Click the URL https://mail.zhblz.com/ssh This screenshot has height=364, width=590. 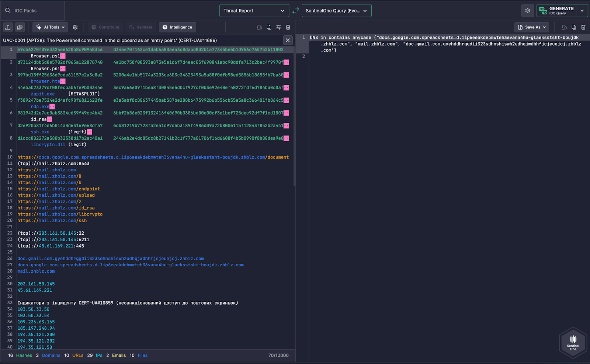(52, 221)
